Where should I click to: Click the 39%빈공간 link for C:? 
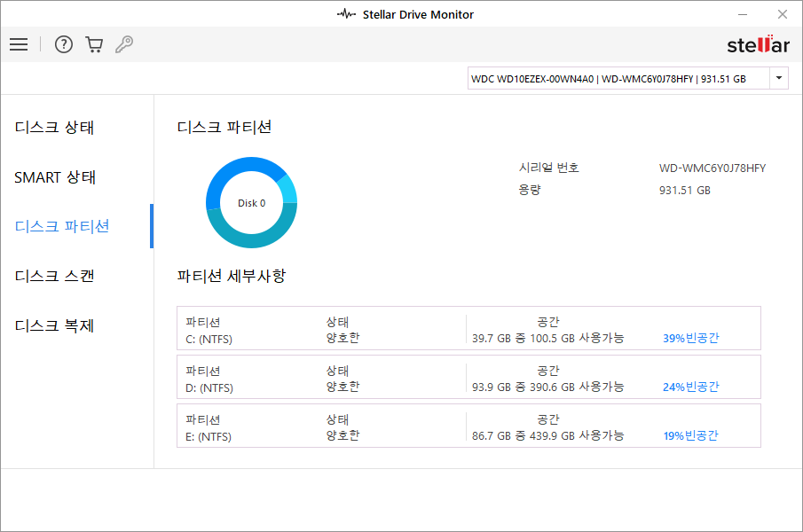coord(690,338)
